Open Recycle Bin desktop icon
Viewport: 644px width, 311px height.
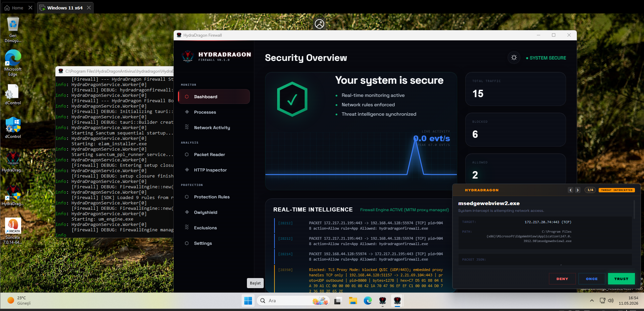(13, 30)
